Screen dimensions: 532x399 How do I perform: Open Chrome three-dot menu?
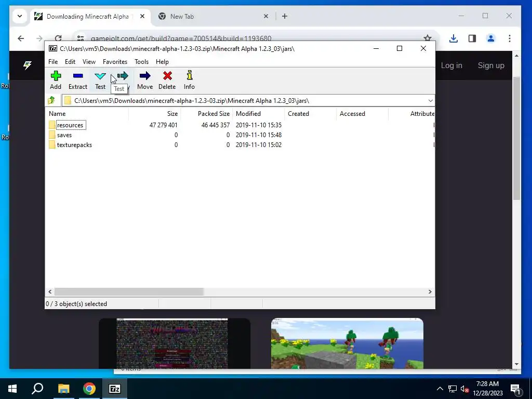(x=510, y=38)
